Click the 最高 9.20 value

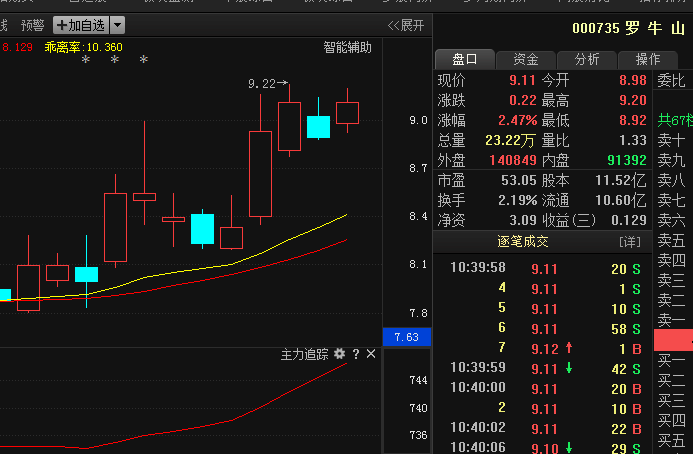coord(633,100)
